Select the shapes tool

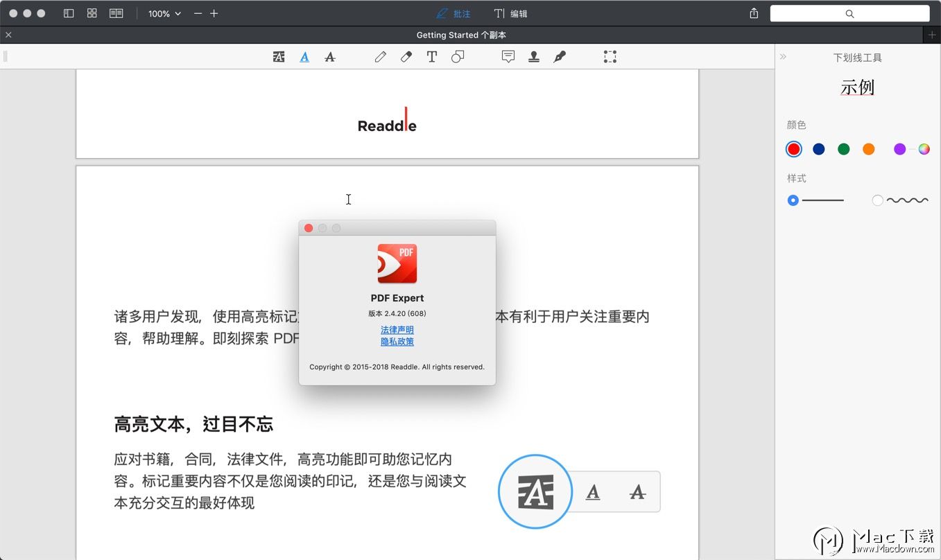pos(458,57)
